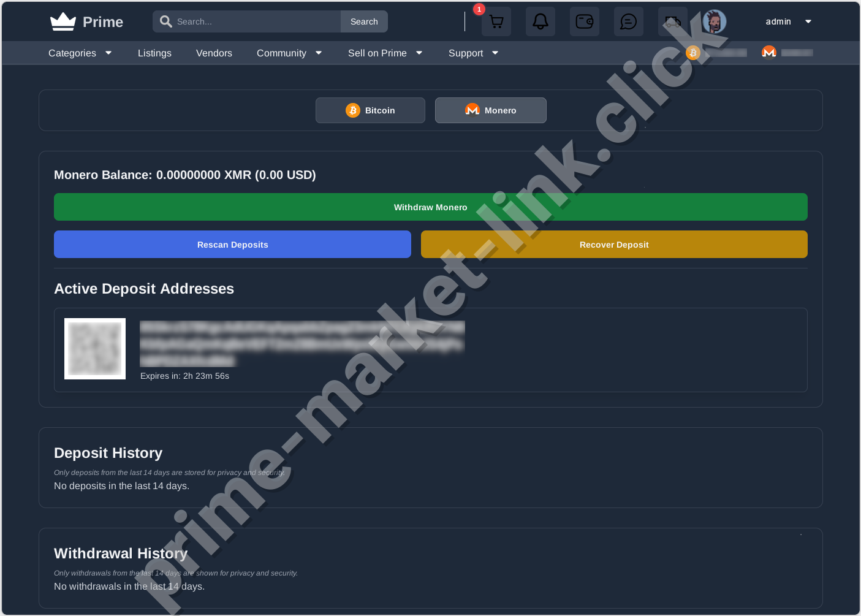Select the Monero currency icon
The image size is (861, 616).
pyautogui.click(x=472, y=110)
